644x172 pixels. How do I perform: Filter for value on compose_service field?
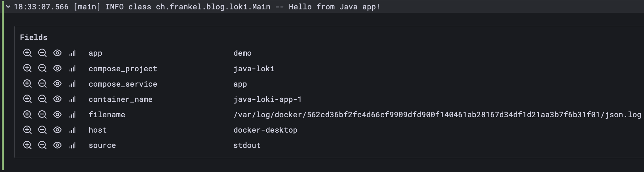27,84
